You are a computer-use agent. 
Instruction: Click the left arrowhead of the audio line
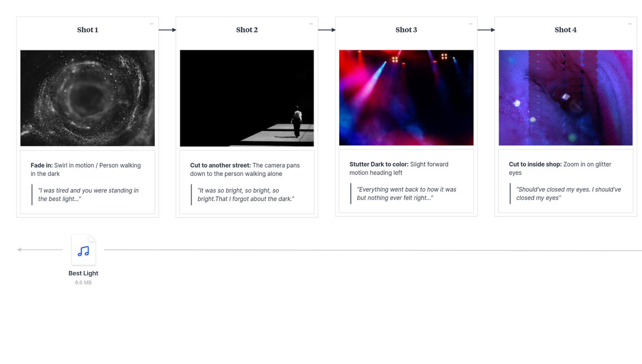click(19, 250)
